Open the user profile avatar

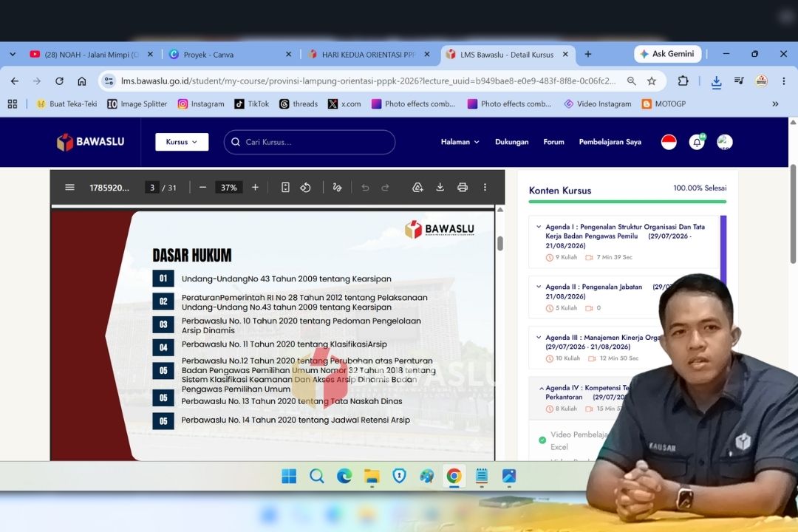(725, 142)
